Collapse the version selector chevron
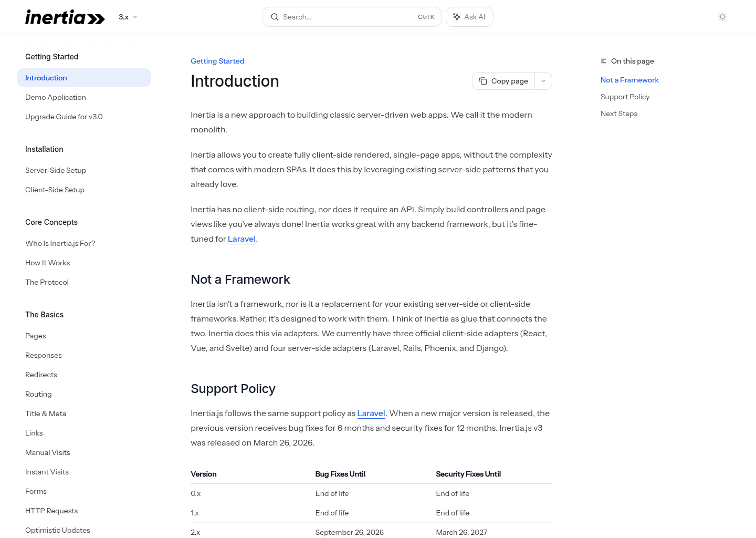Screen dimensions: 756x538 pyautogui.click(x=135, y=17)
